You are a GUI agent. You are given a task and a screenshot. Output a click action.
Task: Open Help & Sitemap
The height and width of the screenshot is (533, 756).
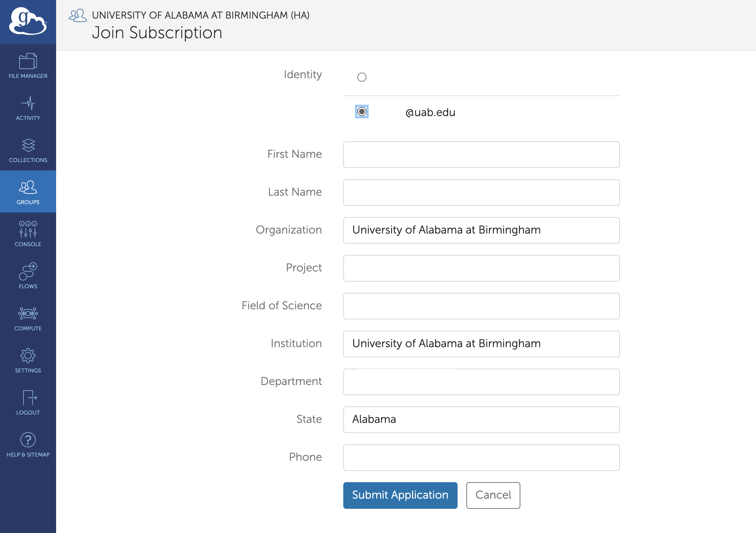pyautogui.click(x=28, y=444)
